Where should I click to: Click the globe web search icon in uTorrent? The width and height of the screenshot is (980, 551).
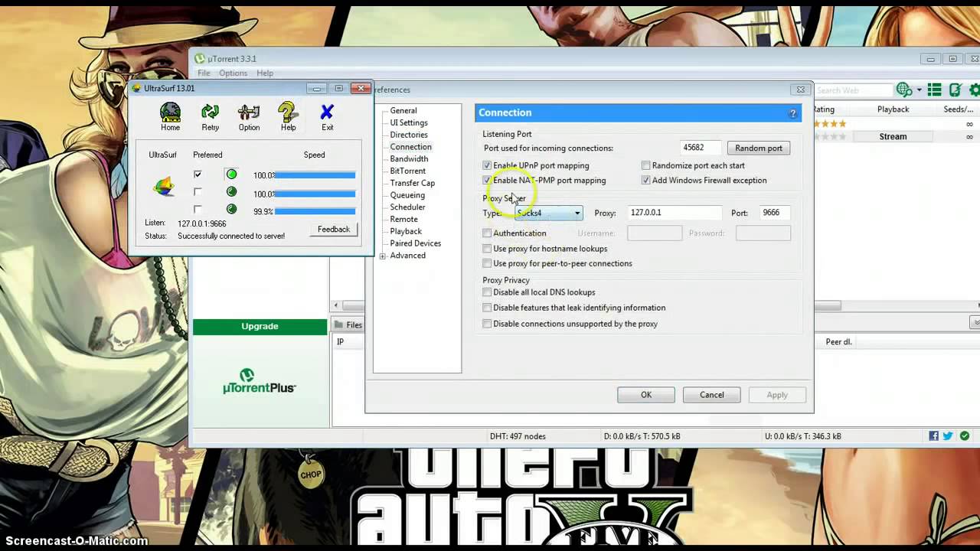click(904, 90)
